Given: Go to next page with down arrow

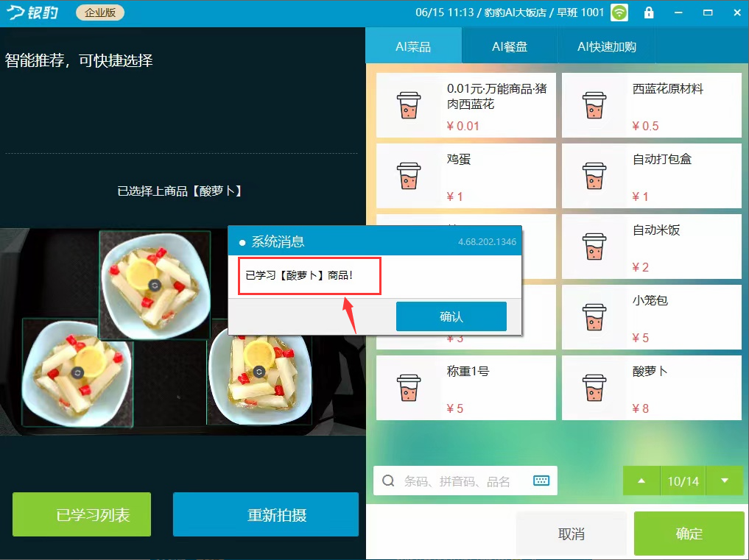Looking at the screenshot, I should point(725,481).
